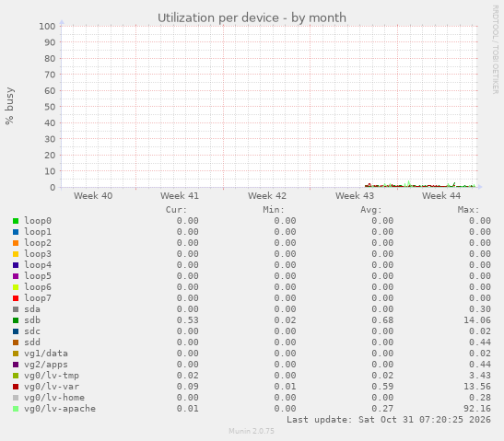The image size is (504, 441).
Task: Click the 'vg0/lv-home' legend label
Action: pos(54,398)
